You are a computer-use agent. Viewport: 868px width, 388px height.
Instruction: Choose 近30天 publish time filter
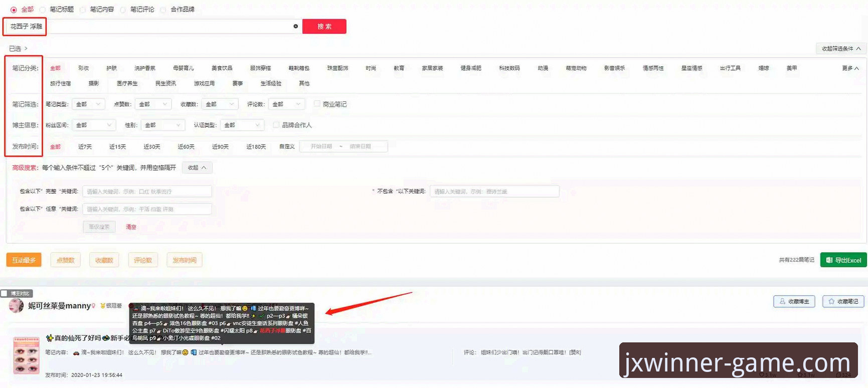coord(151,147)
